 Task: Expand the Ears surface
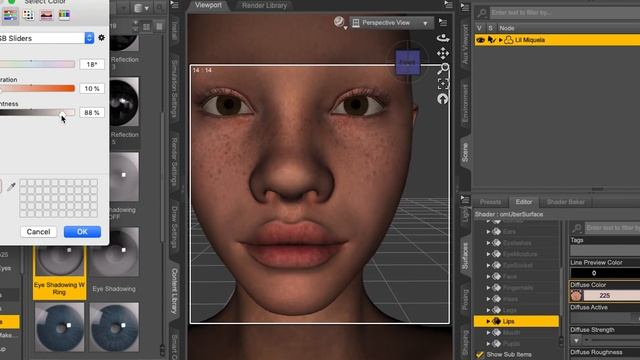click(488, 232)
